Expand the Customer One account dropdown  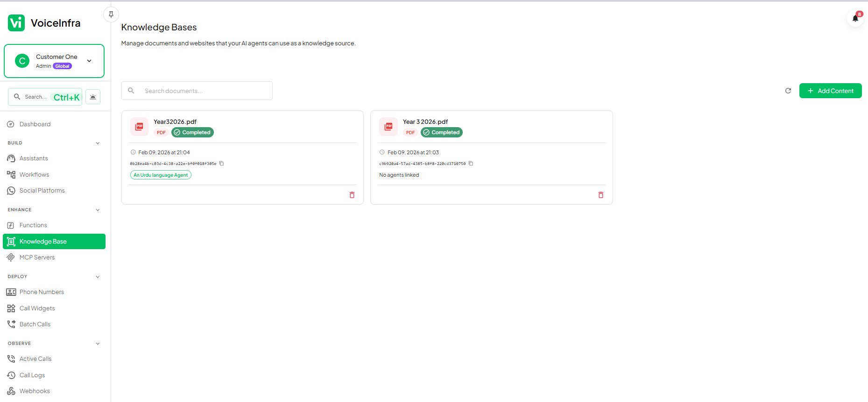tap(89, 61)
